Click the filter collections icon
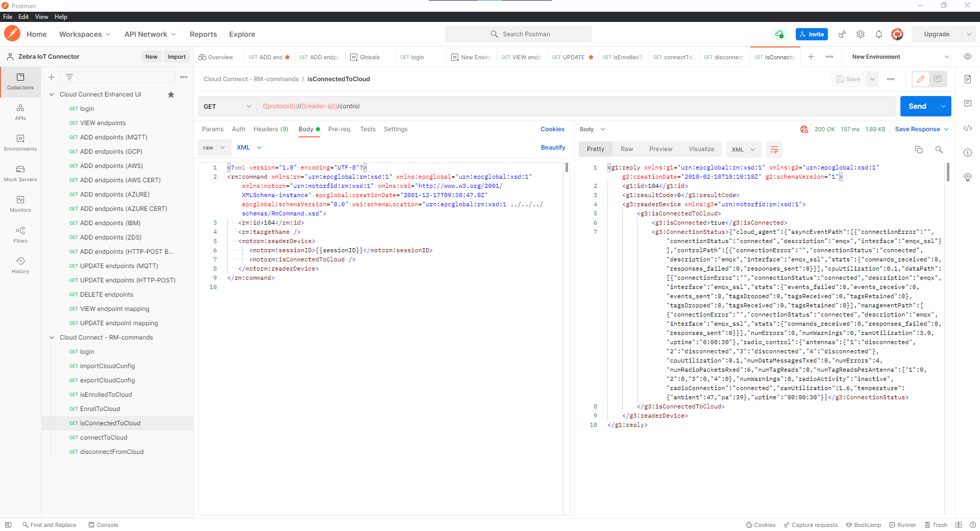This screenshot has height=531, width=980. 69,77
